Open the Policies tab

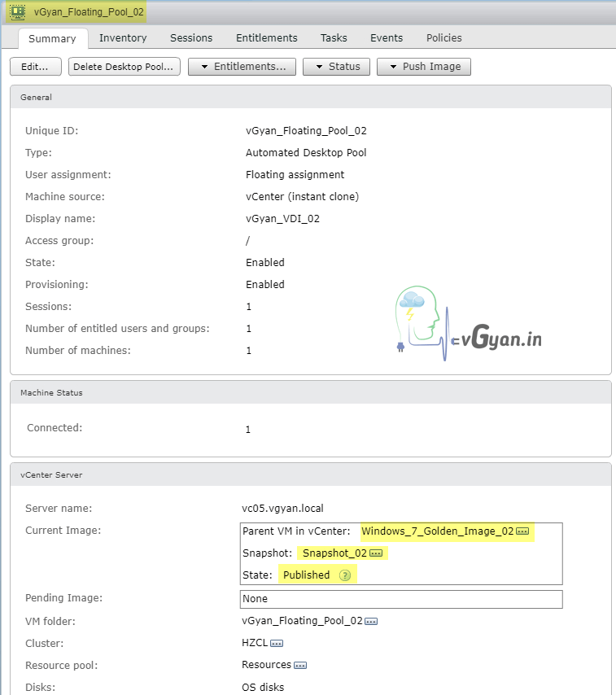click(x=443, y=37)
